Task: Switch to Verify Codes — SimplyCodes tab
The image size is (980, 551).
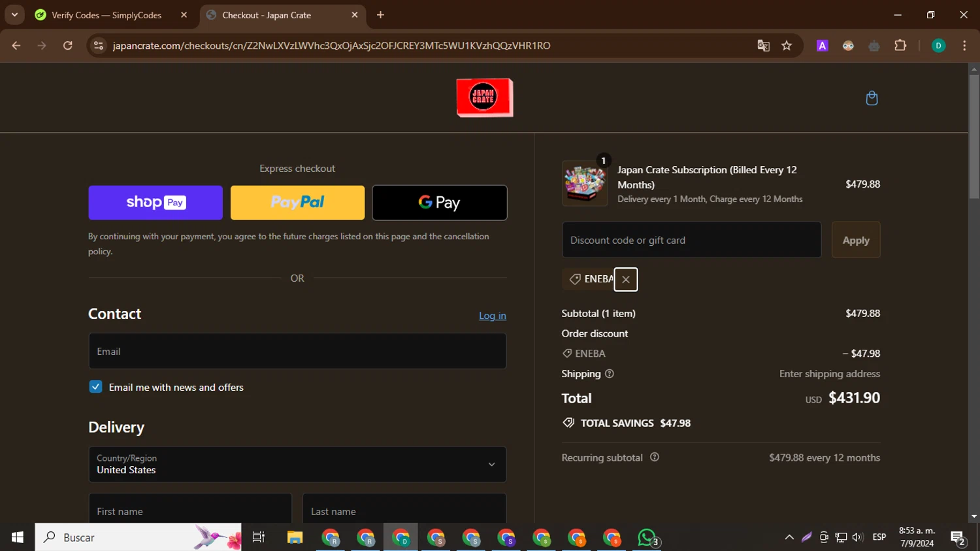Action: coord(106,15)
